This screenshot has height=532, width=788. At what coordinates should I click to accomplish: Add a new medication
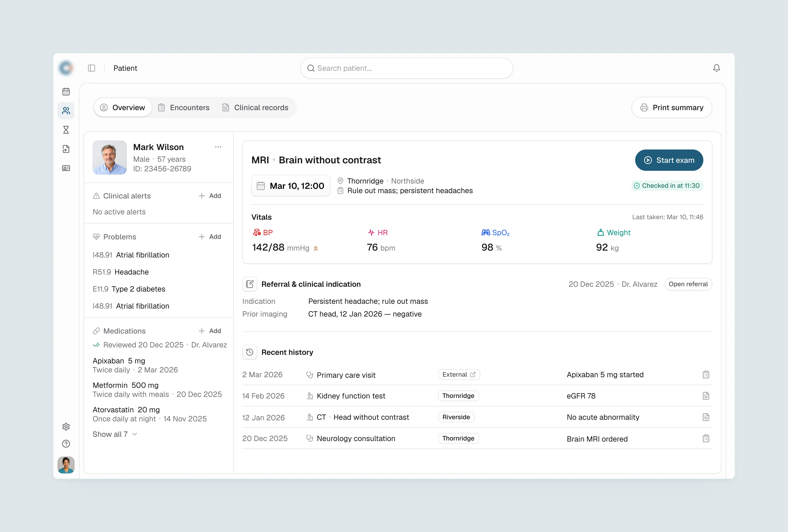pos(210,331)
